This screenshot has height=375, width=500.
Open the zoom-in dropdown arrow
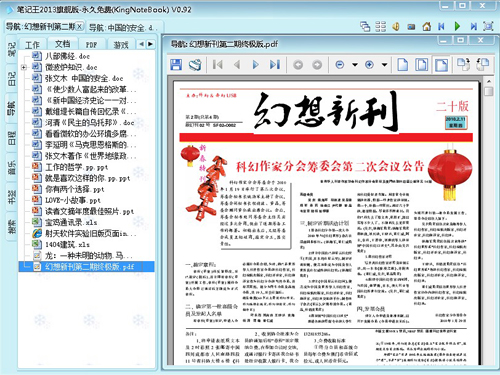click(x=384, y=65)
